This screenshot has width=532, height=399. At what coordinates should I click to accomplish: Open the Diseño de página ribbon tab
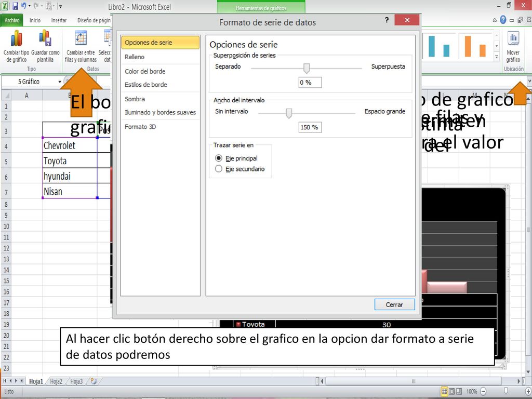pyautogui.click(x=94, y=20)
